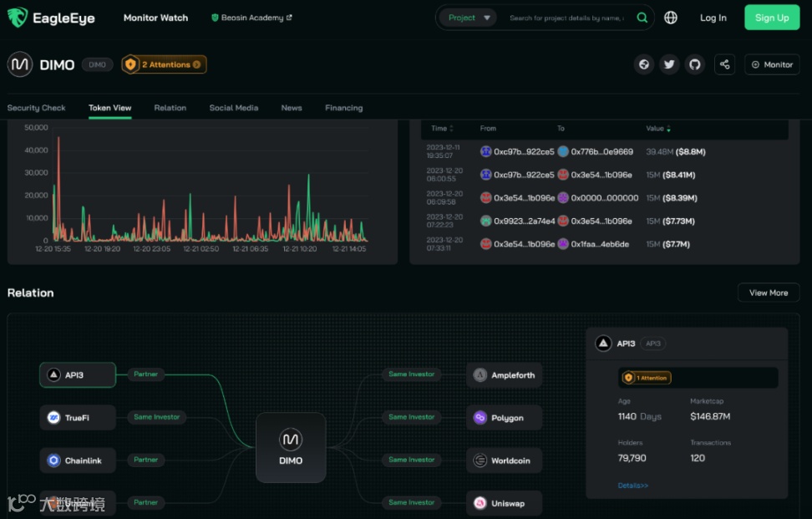812x519 pixels.
Task: Click the language globe icon
Action: tap(671, 18)
